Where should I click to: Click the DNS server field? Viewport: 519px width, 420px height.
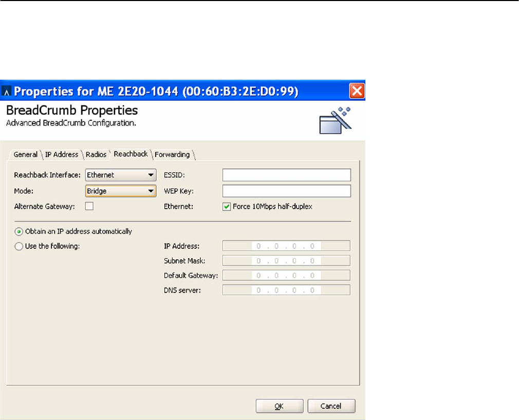pos(286,290)
